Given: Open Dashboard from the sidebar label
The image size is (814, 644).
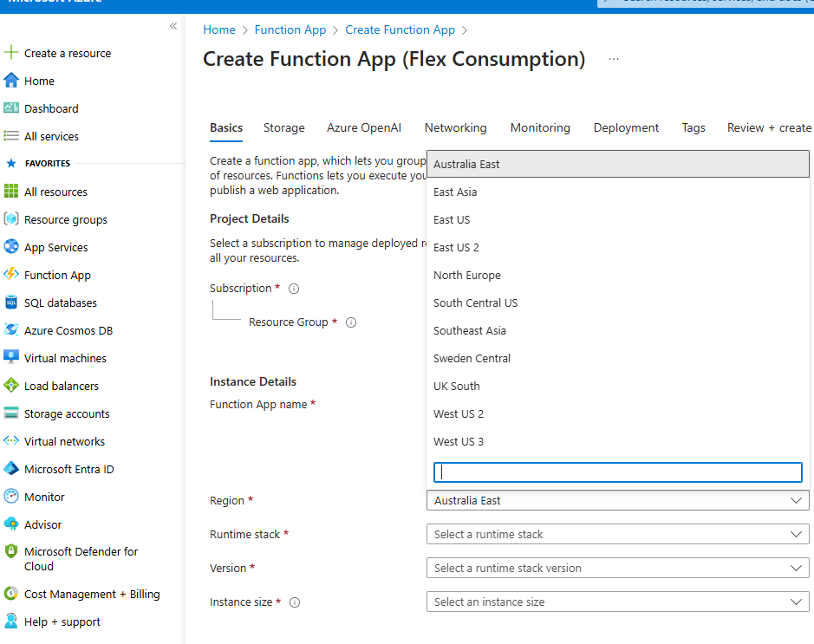Looking at the screenshot, I should (x=51, y=108).
